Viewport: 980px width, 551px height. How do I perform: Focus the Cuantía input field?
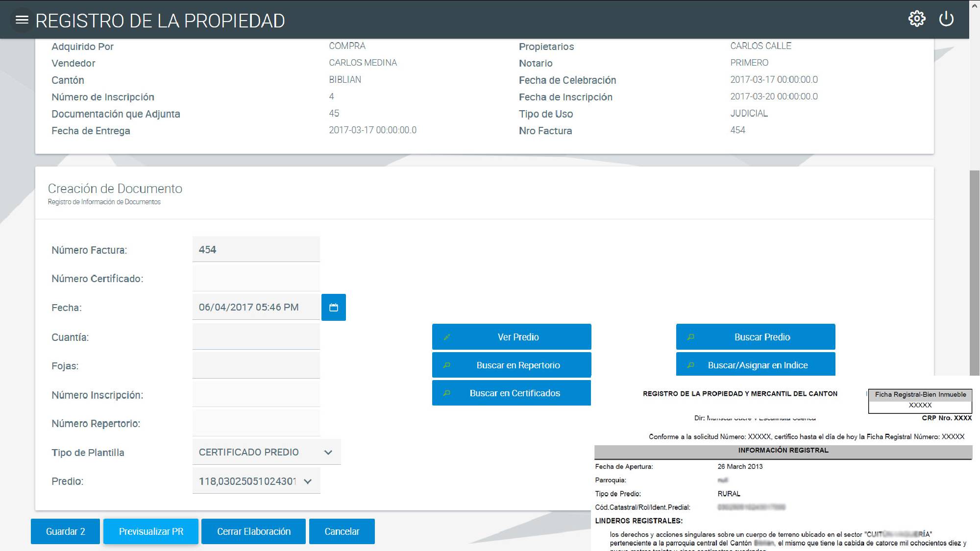tap(256, 336)
